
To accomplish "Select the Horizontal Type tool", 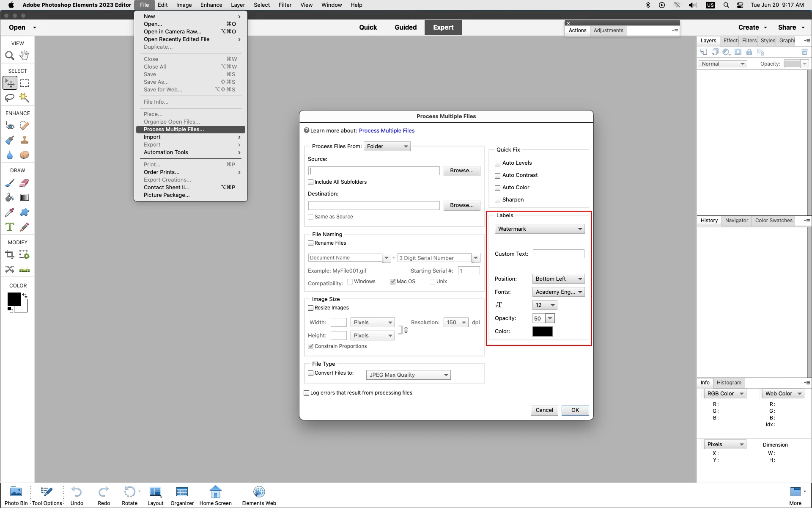I will 10,227.
